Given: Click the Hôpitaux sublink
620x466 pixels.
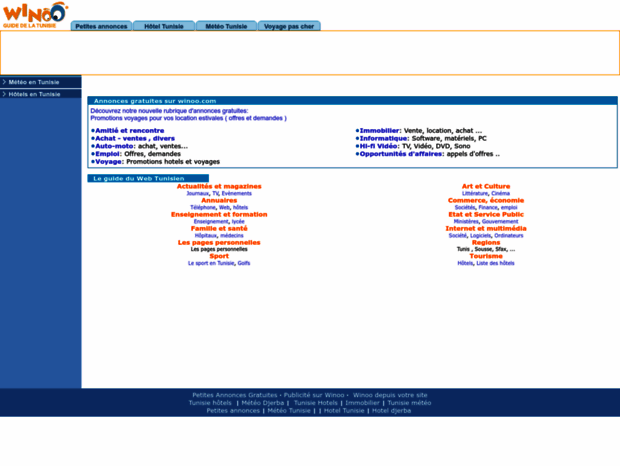Looking at the screenshot, I should (x=206, y=236).
